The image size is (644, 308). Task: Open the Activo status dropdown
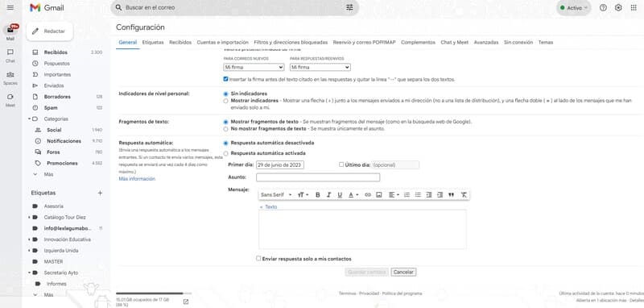click(x=574, y=8)
